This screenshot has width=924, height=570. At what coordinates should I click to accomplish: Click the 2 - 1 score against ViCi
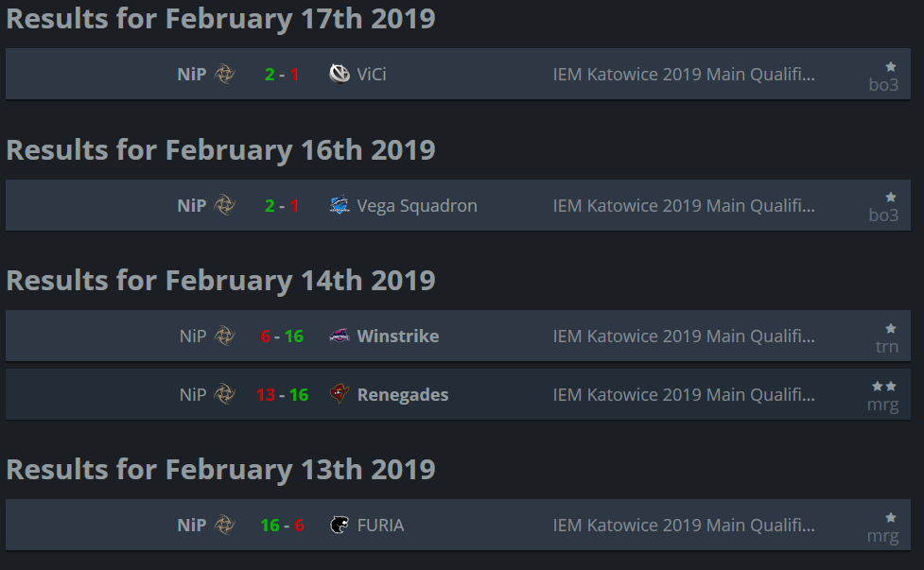pyautogui.click(x=282, y=74)
